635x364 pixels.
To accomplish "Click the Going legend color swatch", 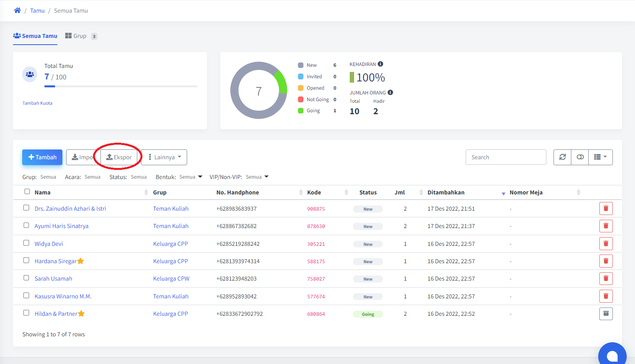I will [x=301, y=111].
